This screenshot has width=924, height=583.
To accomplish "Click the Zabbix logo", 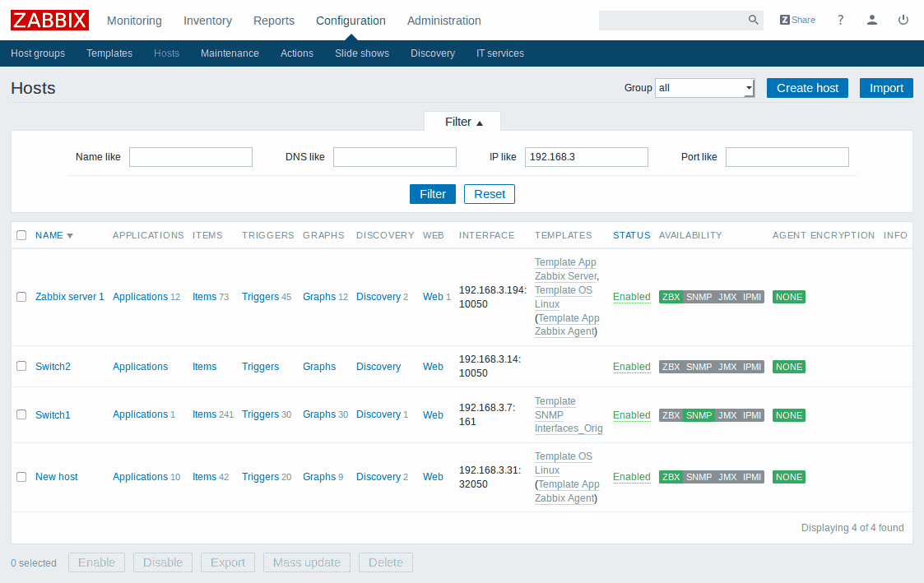I will pos(49,20).
